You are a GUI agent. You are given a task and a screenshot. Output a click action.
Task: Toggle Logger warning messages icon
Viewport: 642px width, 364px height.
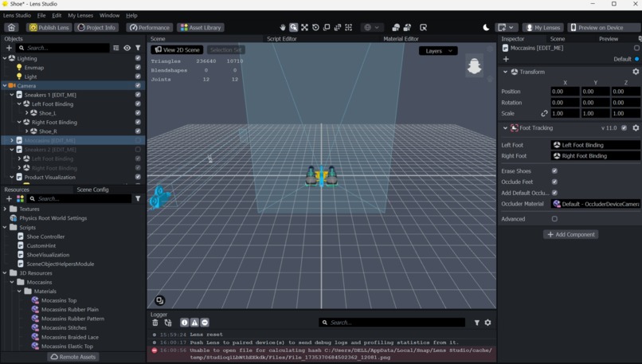194,323
